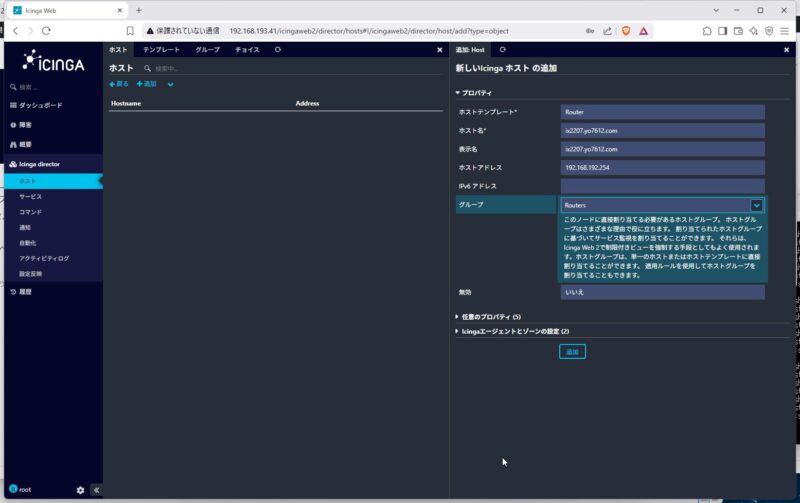This screenshot has width=800, height=503.
Task: Select サービス under Icinga director
Action: [31, 196]
